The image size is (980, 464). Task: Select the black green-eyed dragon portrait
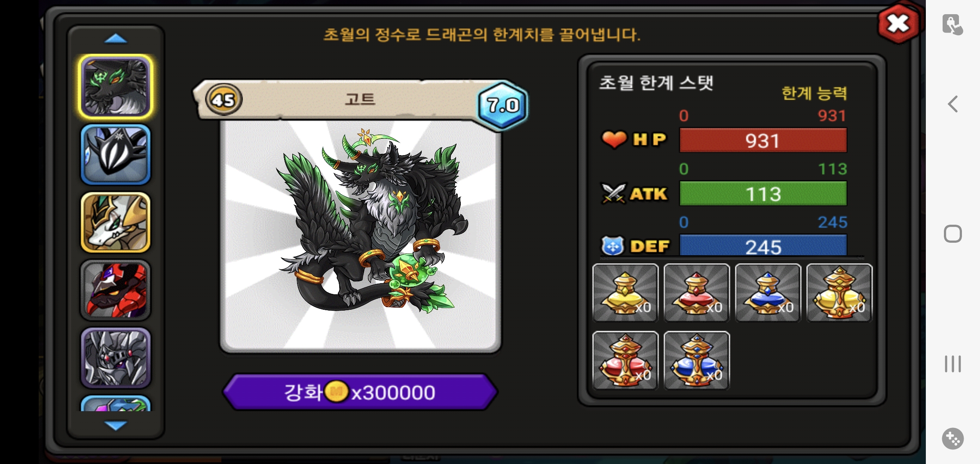(x=116, y=86)
